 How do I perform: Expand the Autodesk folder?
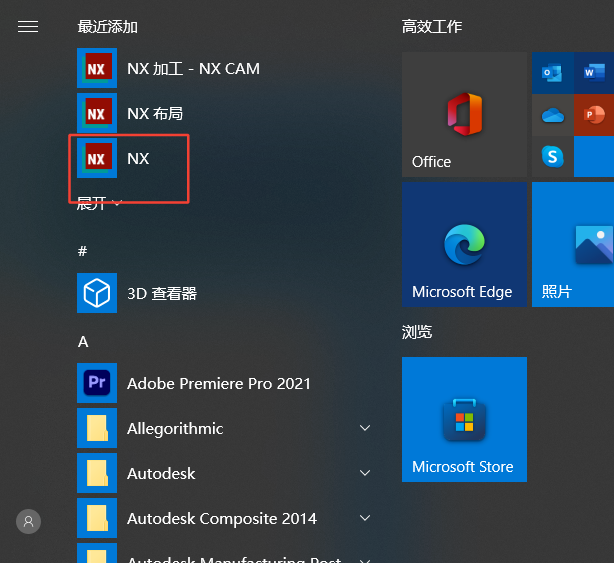click(x=365, y=474)
